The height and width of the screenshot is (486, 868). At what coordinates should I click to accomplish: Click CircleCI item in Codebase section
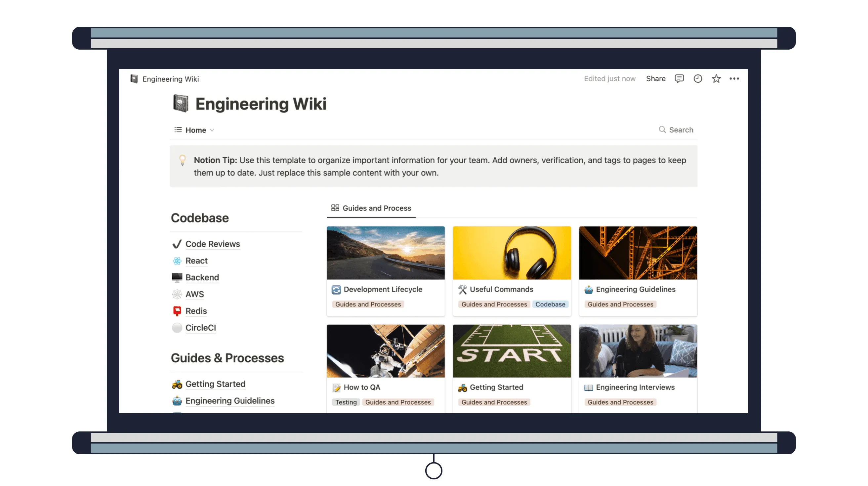[201, 327]
